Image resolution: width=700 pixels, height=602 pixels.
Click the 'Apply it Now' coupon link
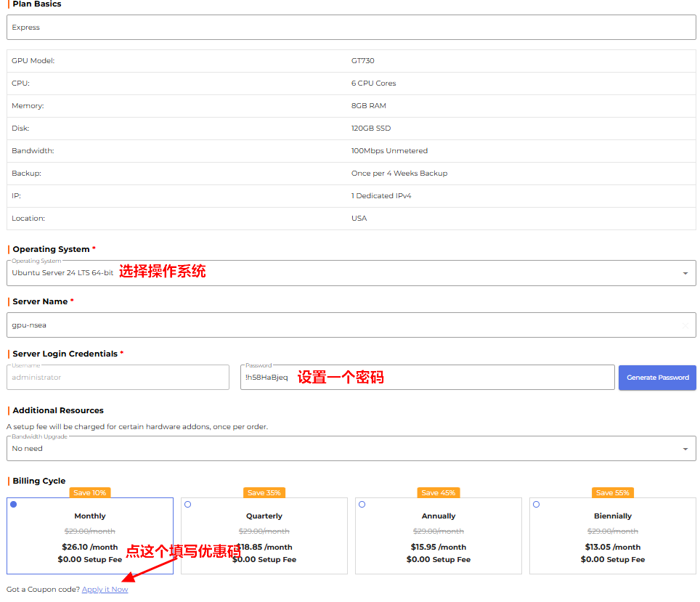point(105,590)
